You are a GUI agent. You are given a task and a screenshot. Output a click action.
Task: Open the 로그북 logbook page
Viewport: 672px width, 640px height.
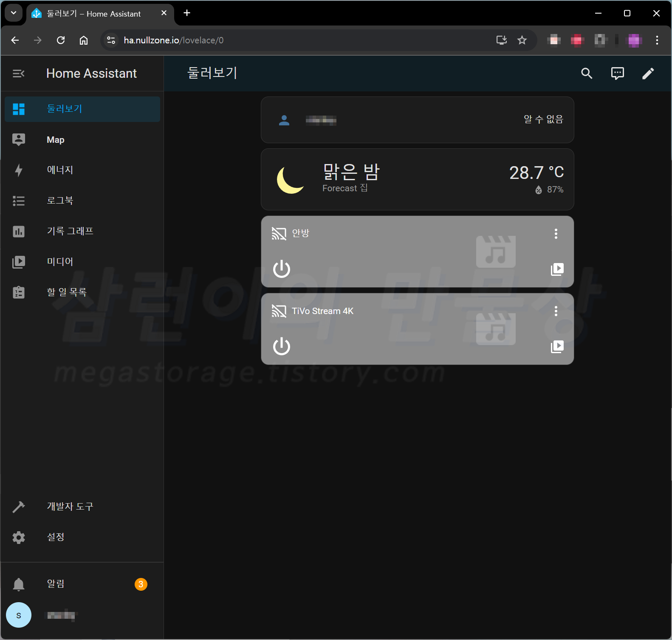pyautogui.click(x=82, y=201)
